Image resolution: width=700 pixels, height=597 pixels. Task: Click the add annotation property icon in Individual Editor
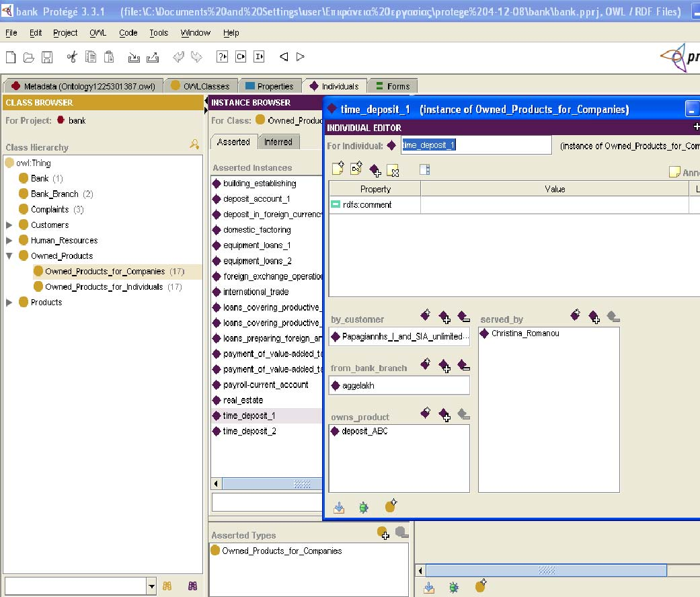click(x=338, y=169)
